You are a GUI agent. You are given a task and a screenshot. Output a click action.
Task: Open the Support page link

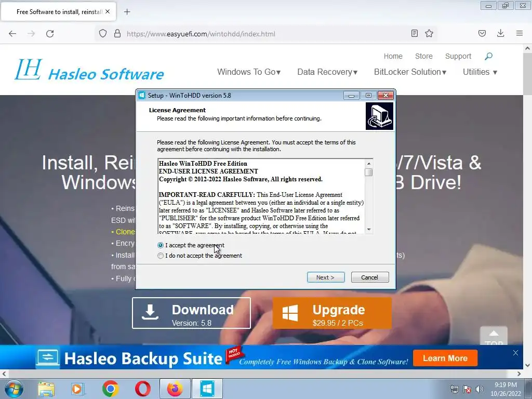458,56
